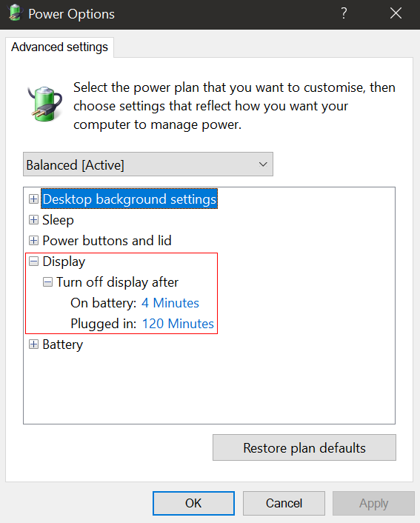Expand the Sleep tree node
420x523 pixels.
click(33, 220)
